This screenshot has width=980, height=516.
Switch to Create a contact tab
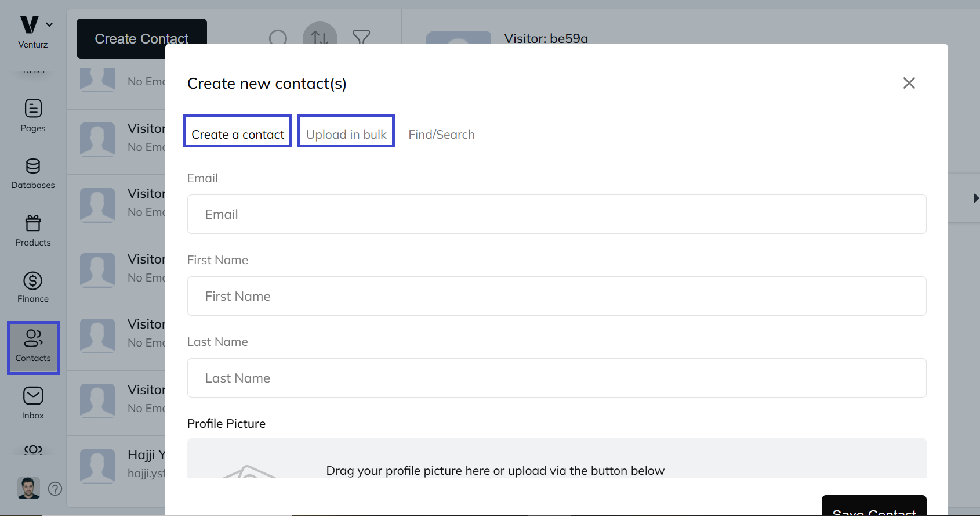pyautogui.click(x=238, y=135)
